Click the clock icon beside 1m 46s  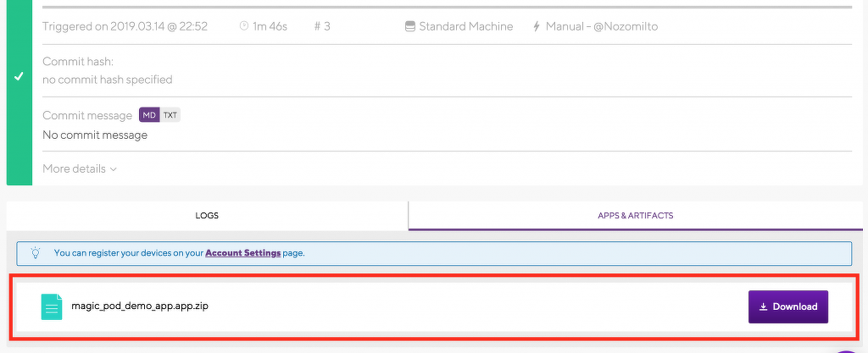pyautogui.click(x=244, y=26)
